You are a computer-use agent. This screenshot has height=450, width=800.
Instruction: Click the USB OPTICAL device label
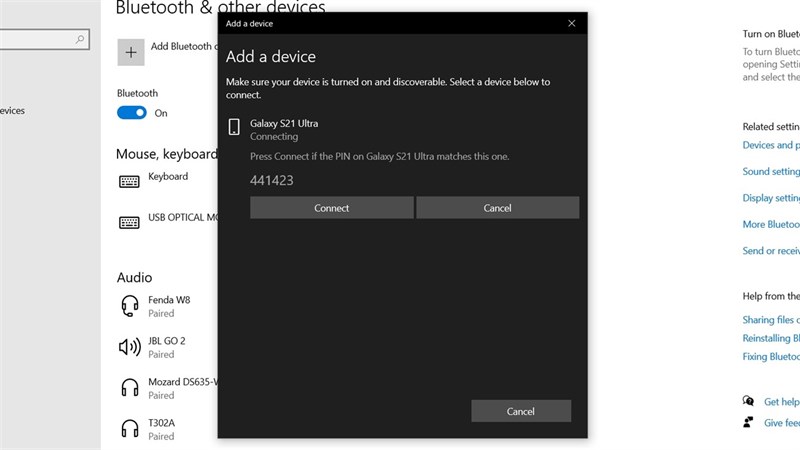click(x=183, y=217)
